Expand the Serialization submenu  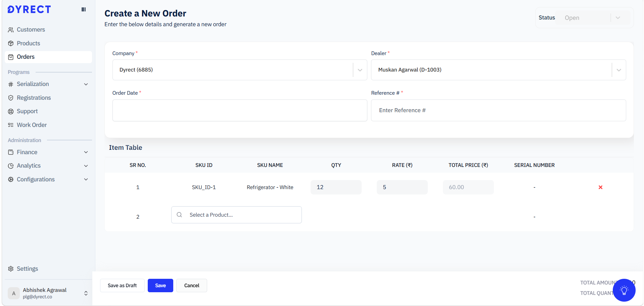coord(86,84)
